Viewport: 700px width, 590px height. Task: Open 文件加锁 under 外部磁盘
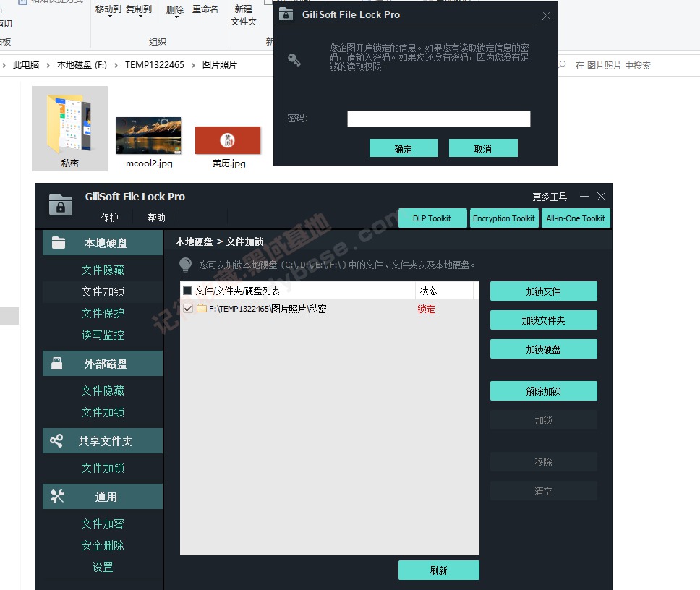pyautogui.click(x=103, y=412)
